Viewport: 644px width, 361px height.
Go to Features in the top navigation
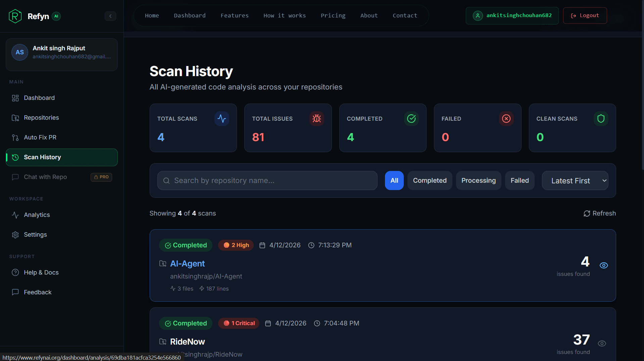(234, 15)
